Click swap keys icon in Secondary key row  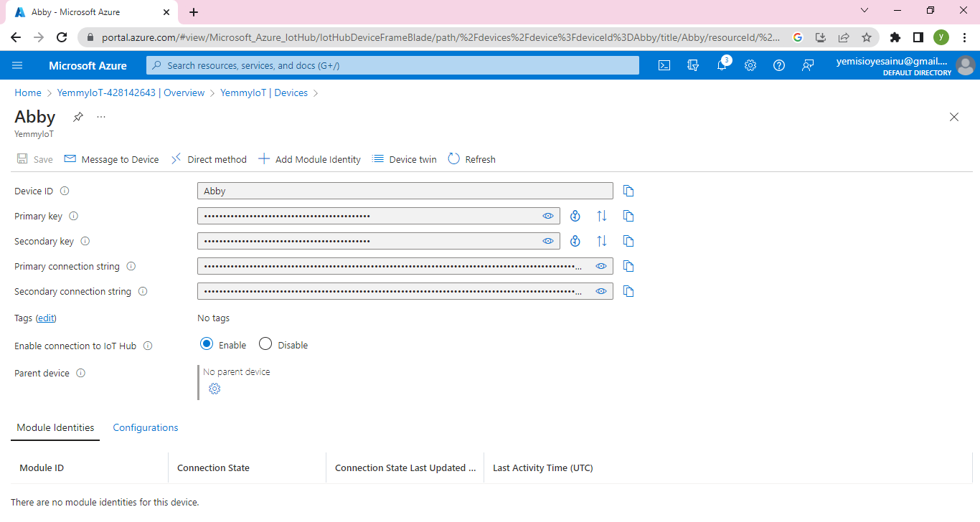[602, 241]
